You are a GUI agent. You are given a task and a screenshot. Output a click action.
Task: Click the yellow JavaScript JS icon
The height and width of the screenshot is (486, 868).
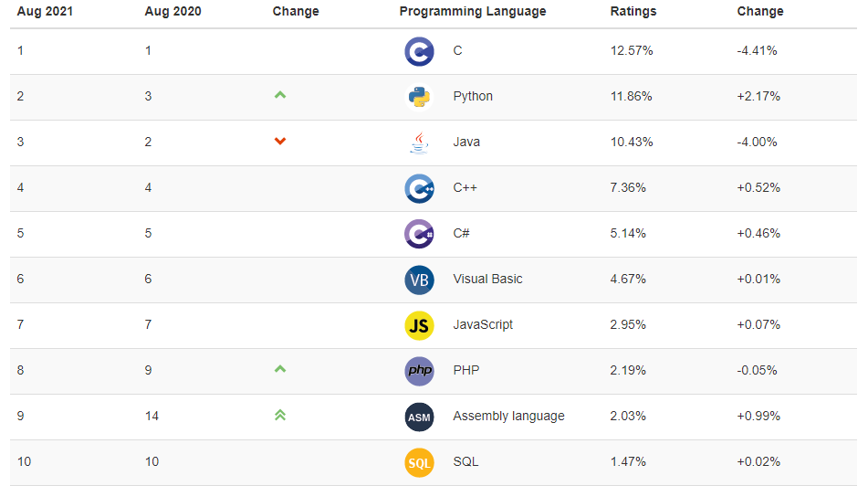coord(419,325)
